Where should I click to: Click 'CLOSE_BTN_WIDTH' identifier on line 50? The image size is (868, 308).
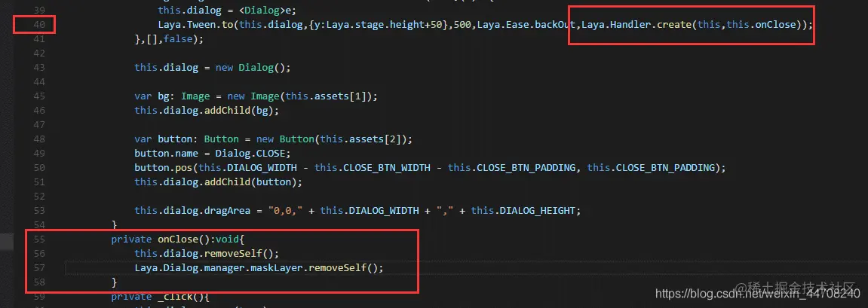[386, 167]
